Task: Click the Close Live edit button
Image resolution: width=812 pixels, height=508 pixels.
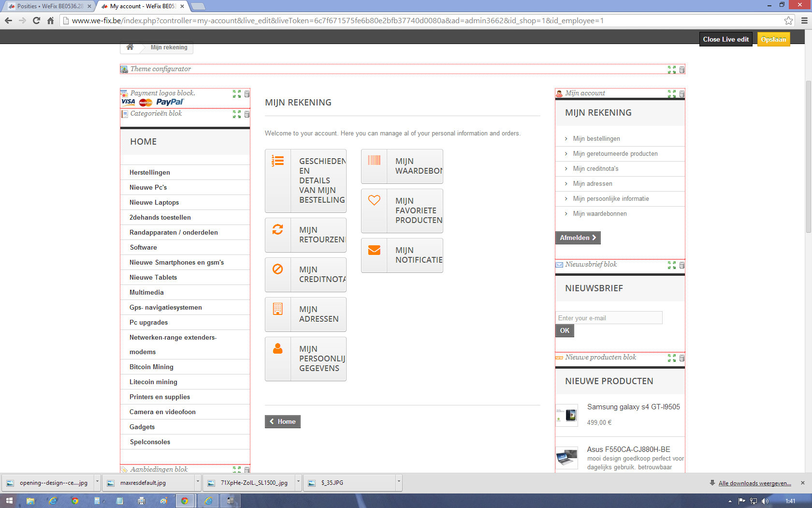Action: [x=725, y=39]
